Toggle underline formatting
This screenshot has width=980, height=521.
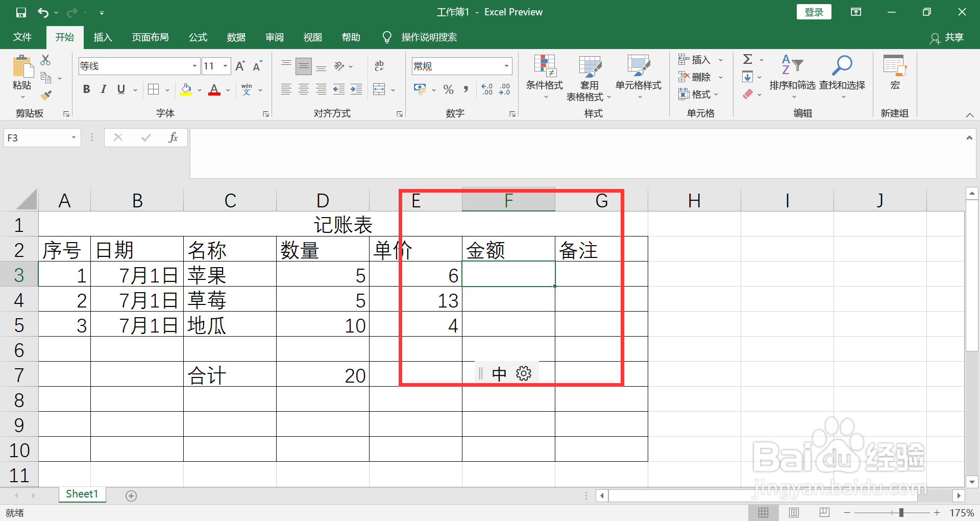tap(120, 89)
